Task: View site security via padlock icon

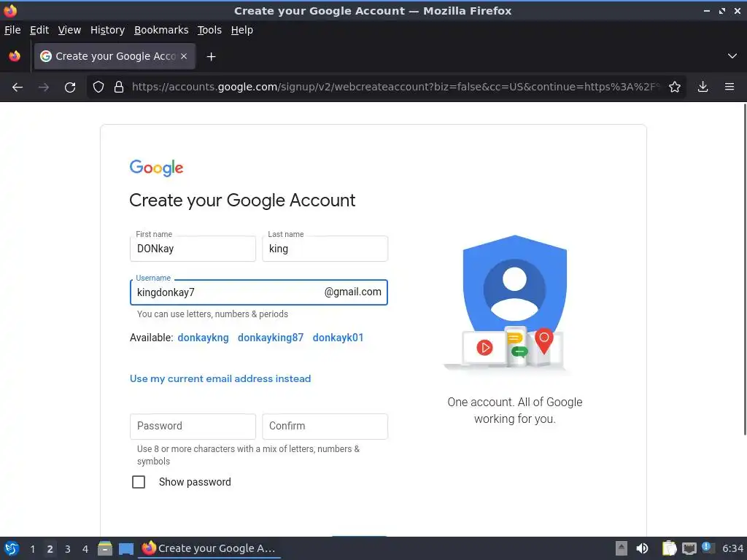Action: click(119, 87)
